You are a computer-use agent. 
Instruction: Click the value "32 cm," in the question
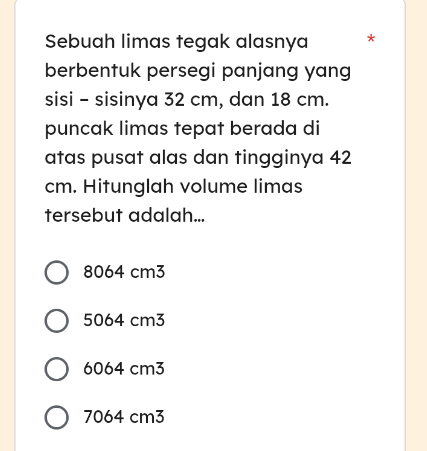[194, 100]
